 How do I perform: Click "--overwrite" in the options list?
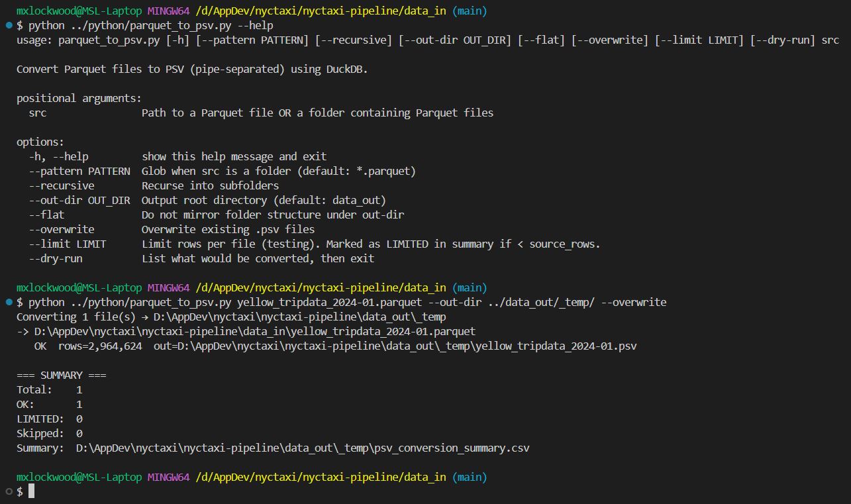pyautogui.click(x=61, y=229)
